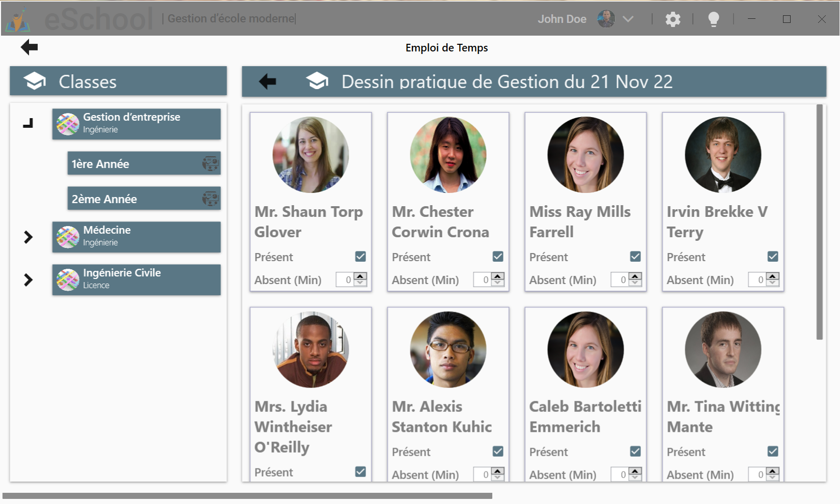Screen dimensions: 840x504
Task: Click the graduation cap icon on the Classes header
Action: 34,80
